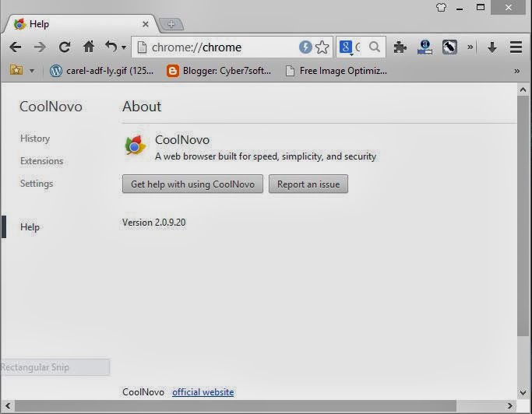Expand the bookmarks folder dropdown arrow
The height and width of the screenshot is (414, 532).
32,71
